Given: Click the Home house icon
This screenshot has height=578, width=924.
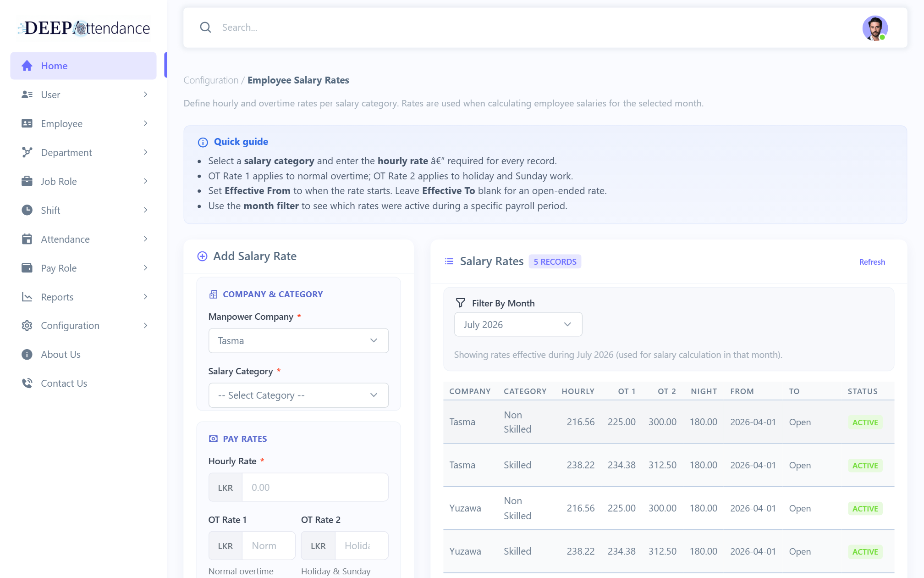Looking at the screenshot, I should (x=27, y=66).
